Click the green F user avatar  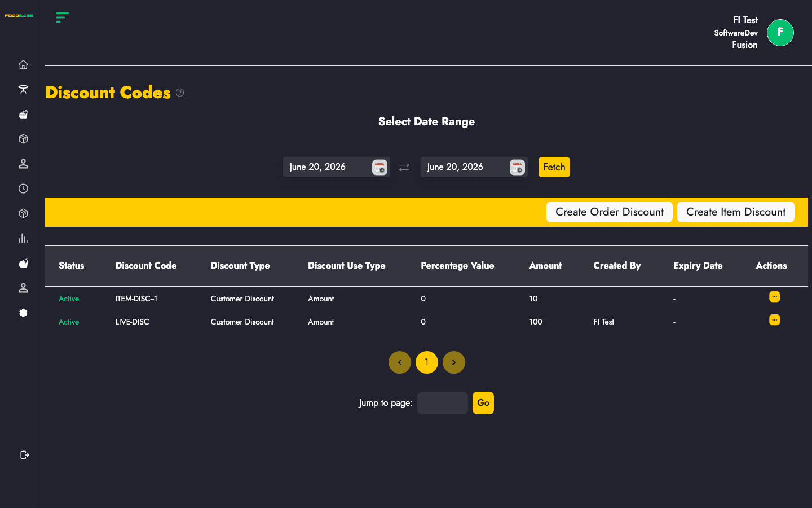780,33
